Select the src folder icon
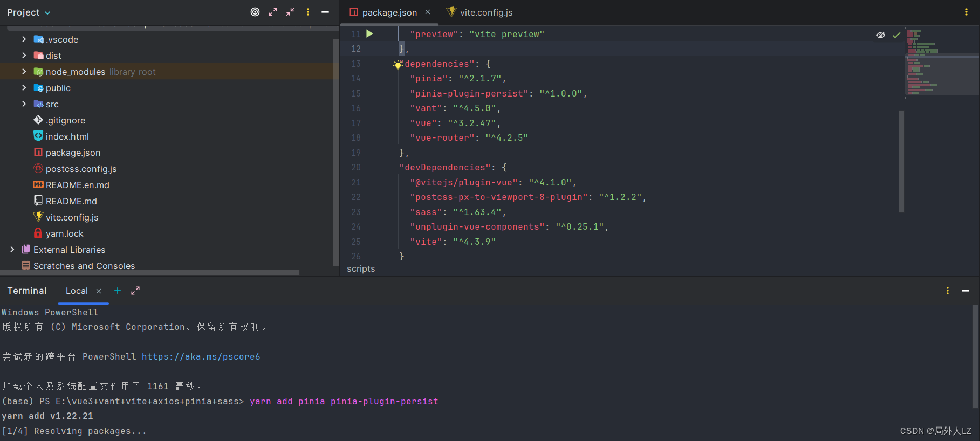980x441 pixels. click(x=38, y=104)
